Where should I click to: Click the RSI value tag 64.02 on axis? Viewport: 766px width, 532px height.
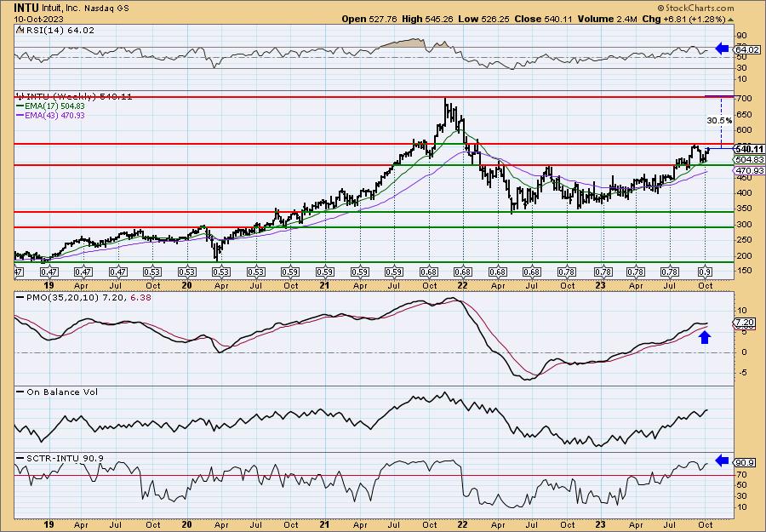pyautogui.click(x=747, y=49)
